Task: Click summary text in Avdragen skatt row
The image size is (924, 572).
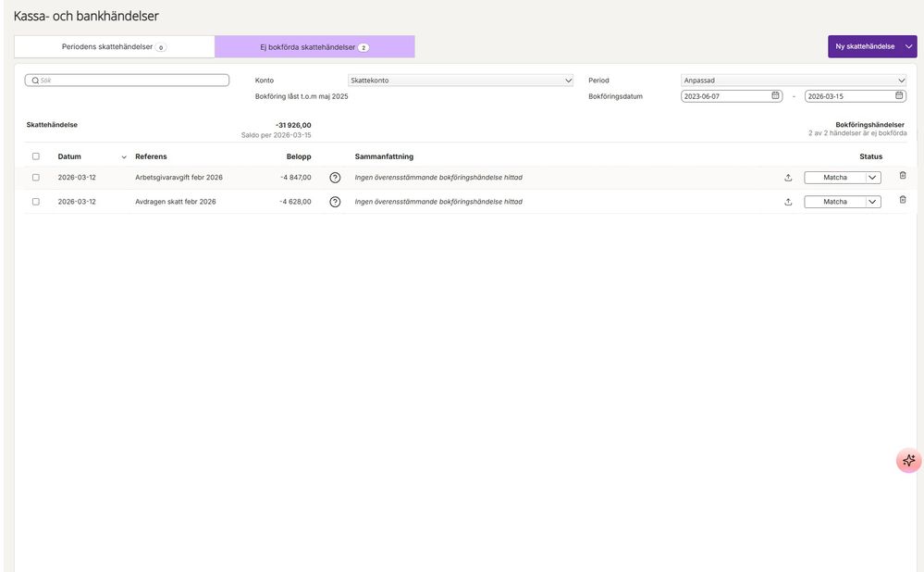Action: (x=438, y=202)
